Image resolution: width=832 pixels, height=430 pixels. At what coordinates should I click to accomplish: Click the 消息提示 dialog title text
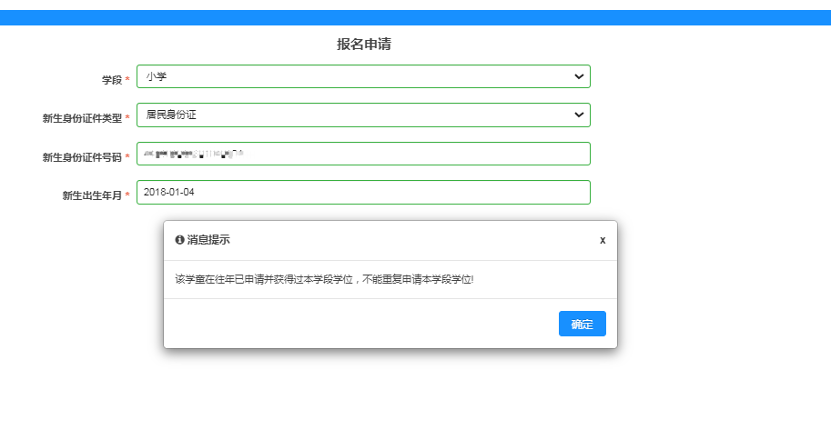[209, 240]
